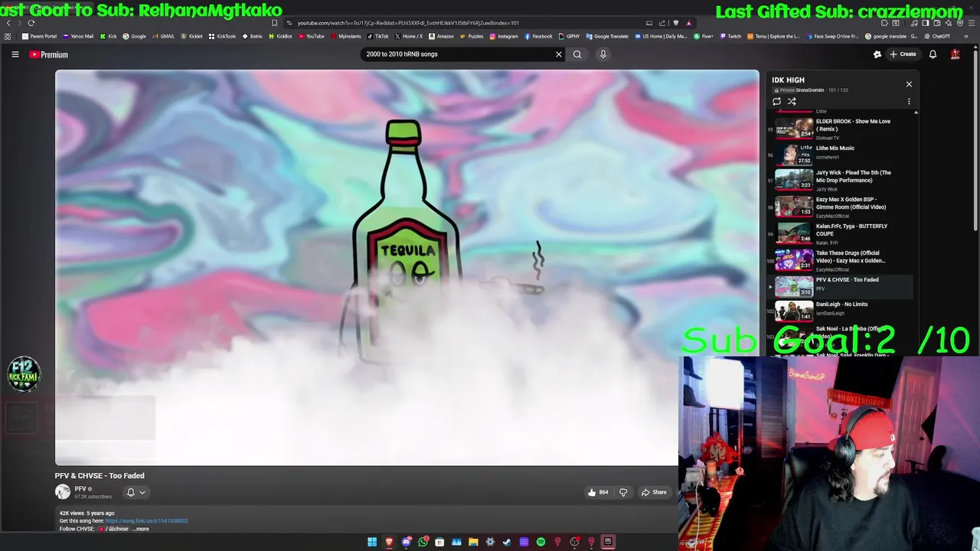Open the Microsoft Store taskbar icon
Screen dimensions: 980x551
(x=439, y=542)
